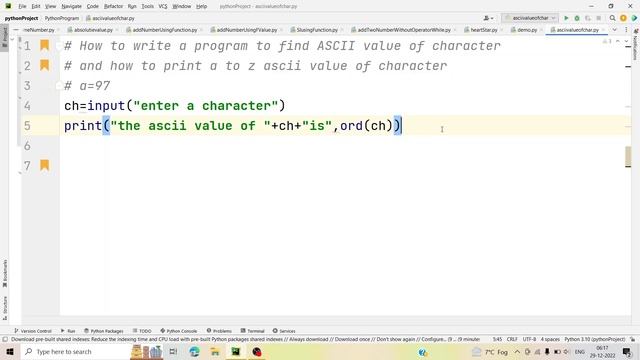
Task: Change CRLF line separator in status bar
Action: 512,339
